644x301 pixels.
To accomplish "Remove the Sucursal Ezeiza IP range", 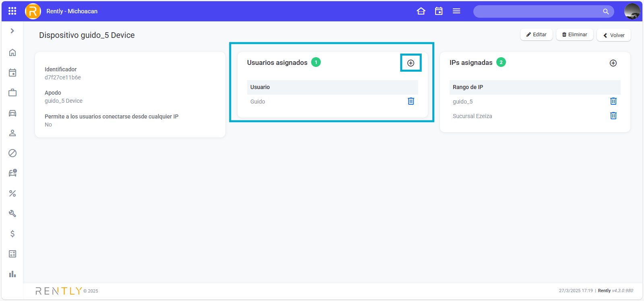I will [x=613, y=116].
